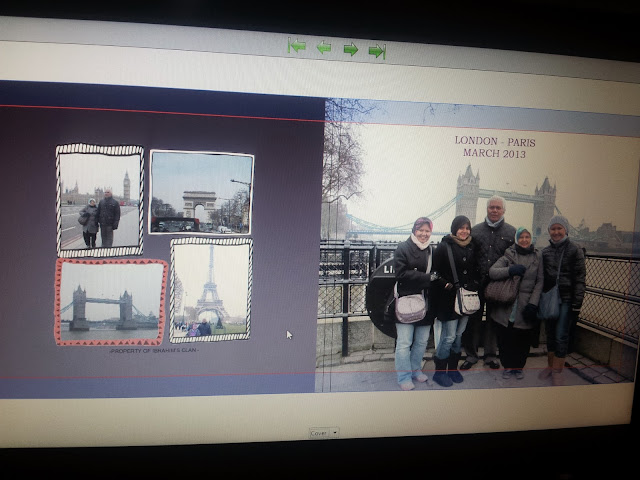The width and height of the screenshot is (640, 480).
Task: Select the Eiffel Tower photo
Action: [x=211, y=290]
